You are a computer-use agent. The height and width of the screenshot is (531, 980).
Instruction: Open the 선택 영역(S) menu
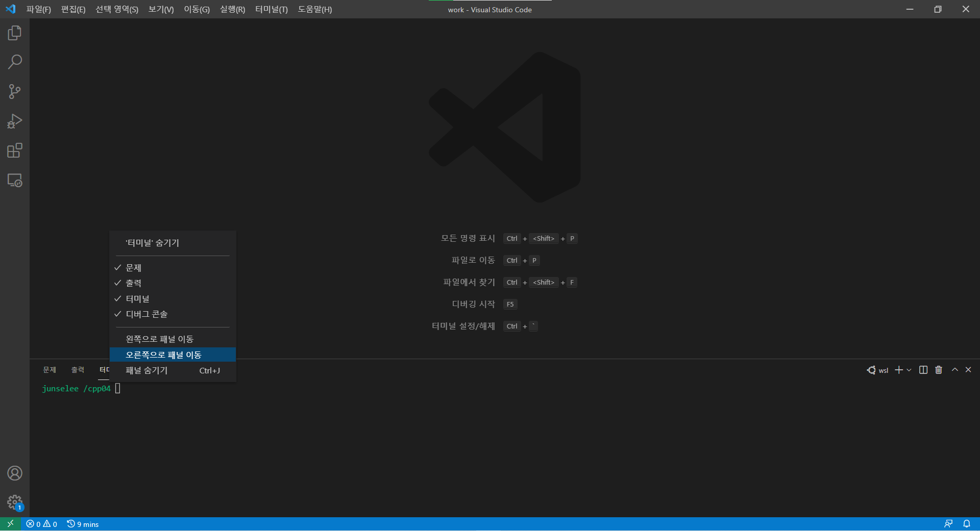pyautogui.click(x=117, y=9)
